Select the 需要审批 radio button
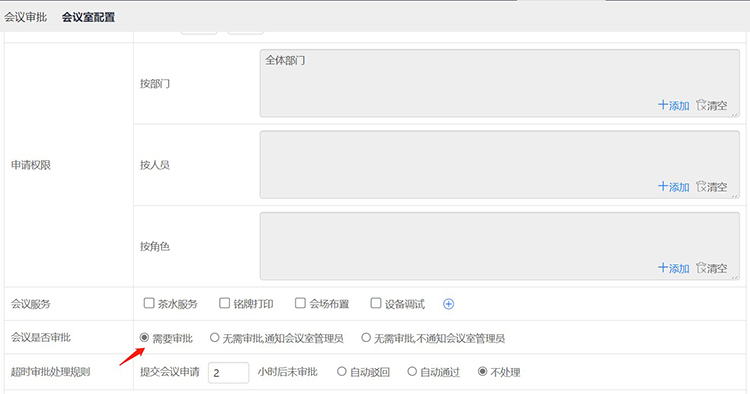 point(144,338)
